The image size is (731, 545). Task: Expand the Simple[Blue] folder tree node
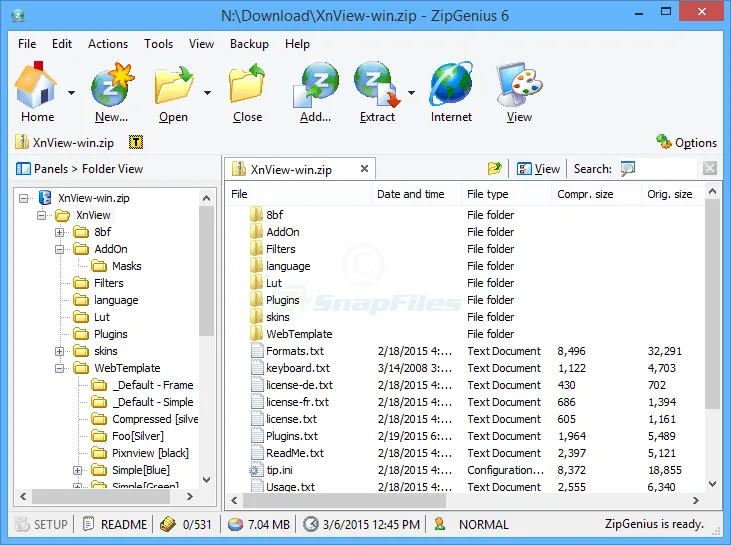tap(77, 470)
